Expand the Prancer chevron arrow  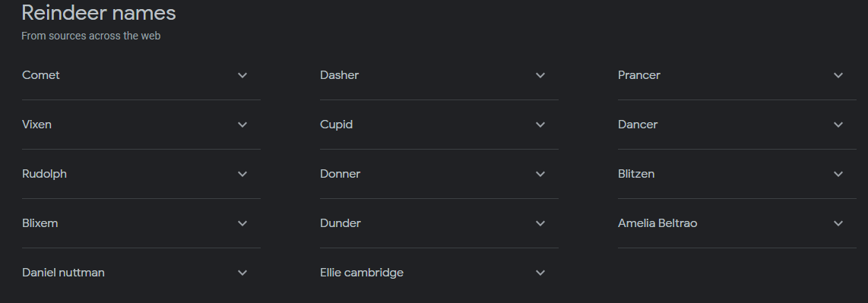[x=838, y=75]
